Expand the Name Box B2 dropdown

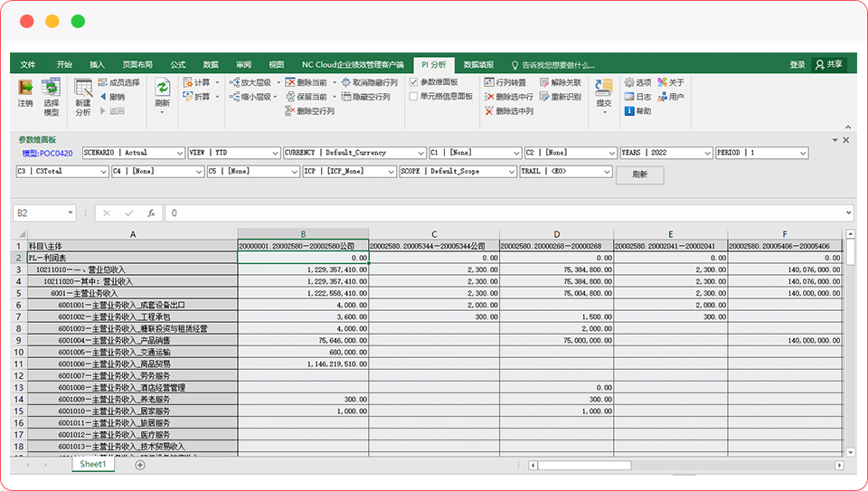tap(71, 213)
